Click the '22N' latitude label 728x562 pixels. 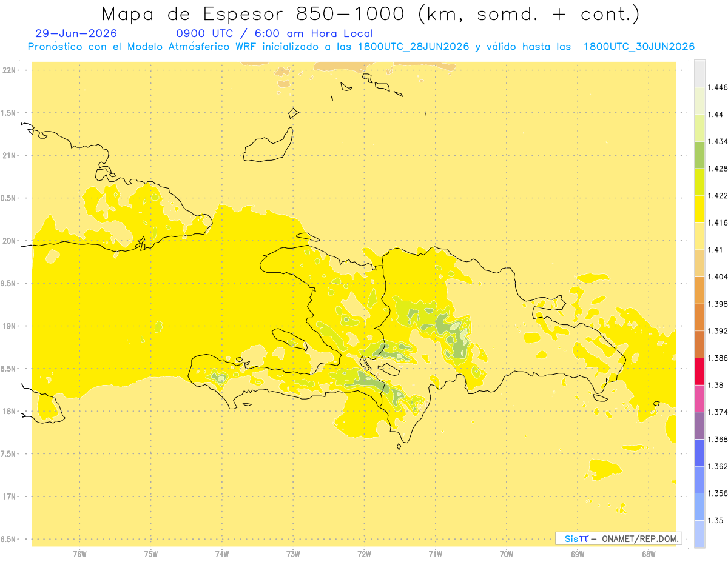tap(10, 70)
